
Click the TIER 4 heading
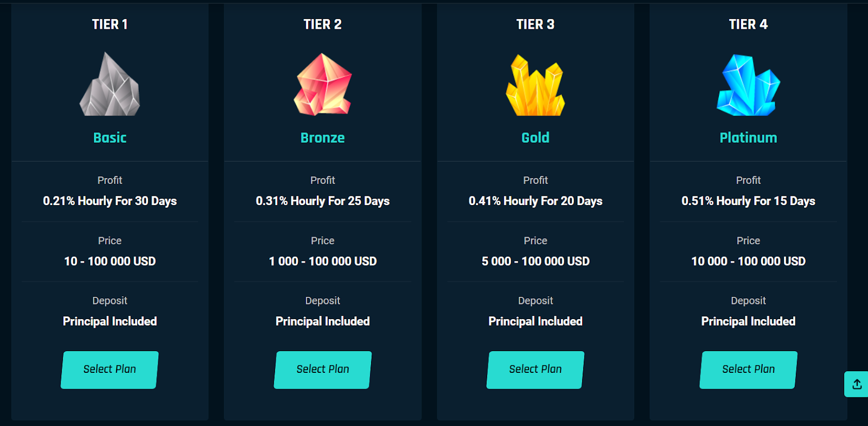coord(748,24)
